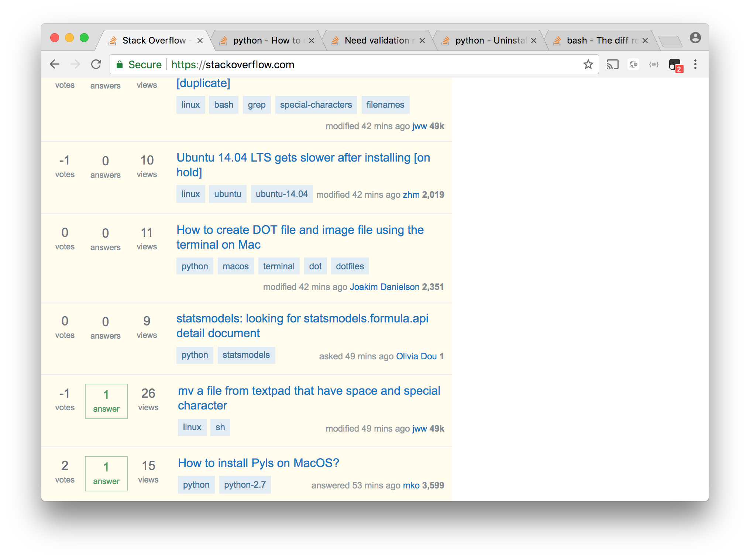The height and width of the screenshot is (560, 750).
Task: Select 'python' tag under the Pyls question
Action: tap(196, 485)
